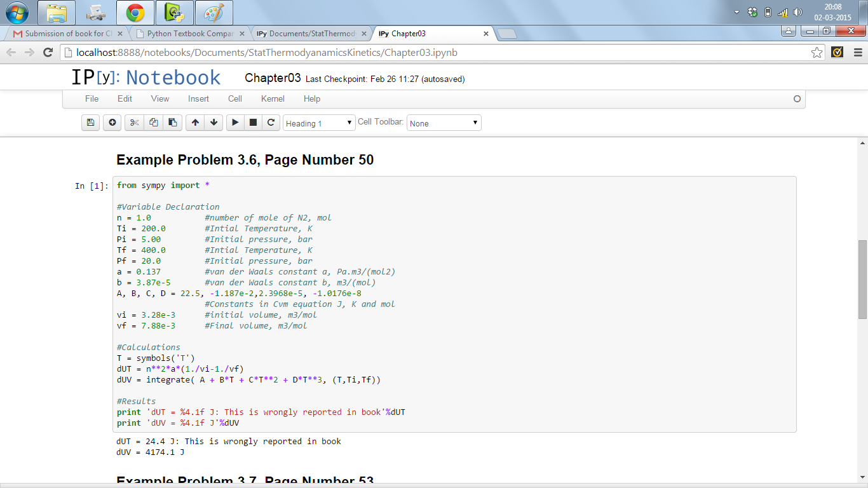Move the selected cell down
This screenshot has width=868, height=488.
214,123
